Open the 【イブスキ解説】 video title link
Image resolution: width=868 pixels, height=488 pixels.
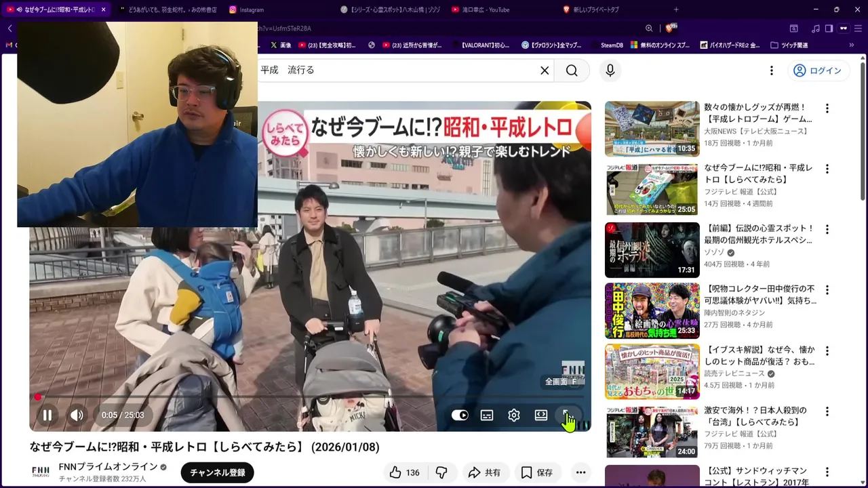[x=759, y=356]
